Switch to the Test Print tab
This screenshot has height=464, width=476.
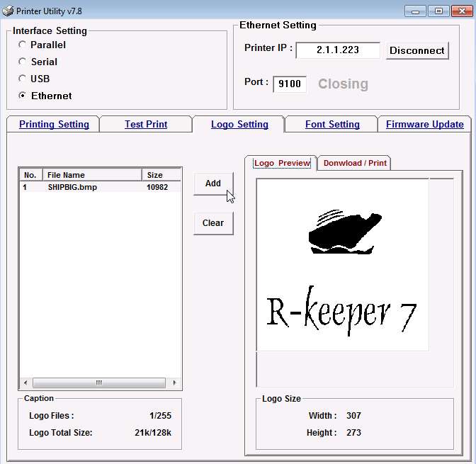click(x=146, y=124)
